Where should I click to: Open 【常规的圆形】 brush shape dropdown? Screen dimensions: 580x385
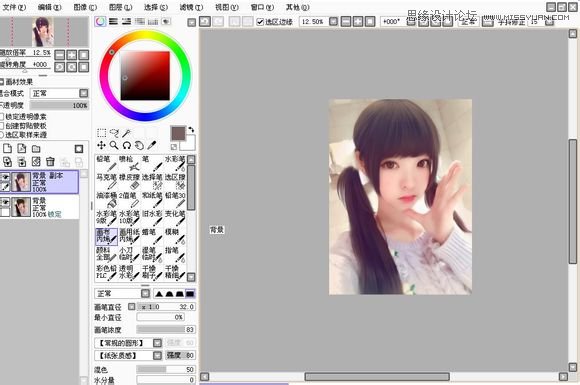point(157,343)
